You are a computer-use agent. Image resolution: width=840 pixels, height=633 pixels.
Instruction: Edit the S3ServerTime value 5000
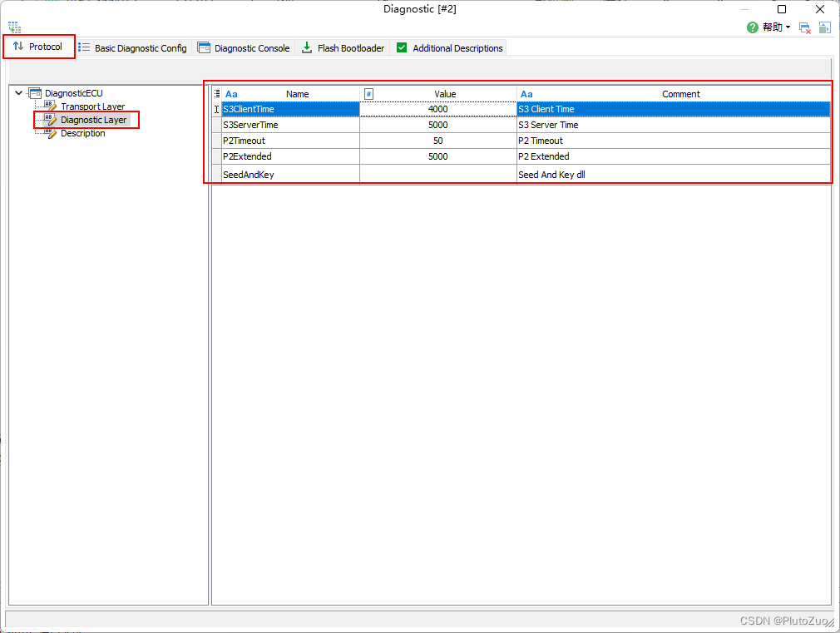pos(437,125)
